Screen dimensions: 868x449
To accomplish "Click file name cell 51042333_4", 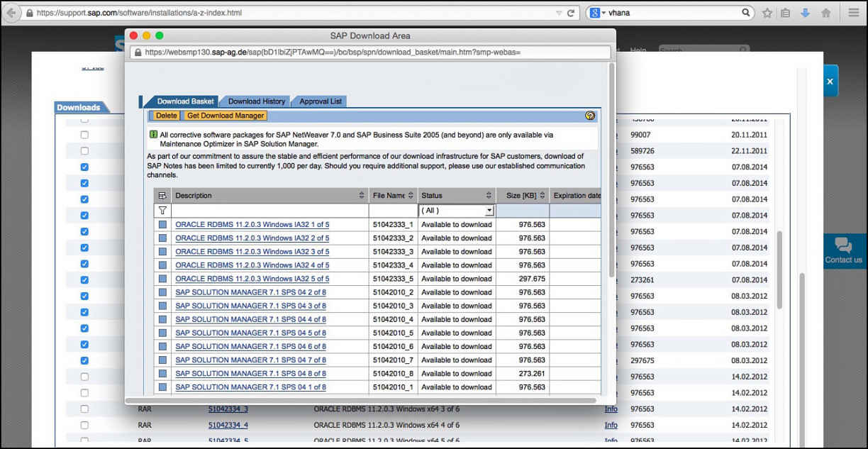I will (x=394, y=265).
